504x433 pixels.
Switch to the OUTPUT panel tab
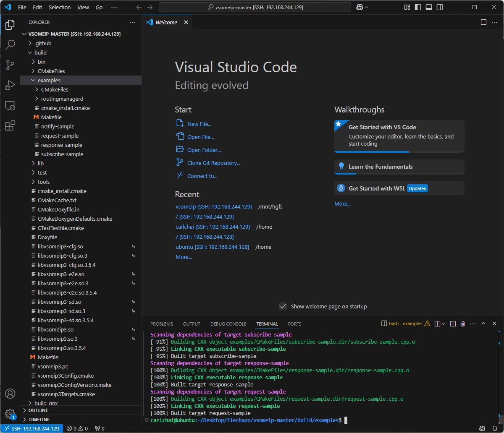coord(192,324)
